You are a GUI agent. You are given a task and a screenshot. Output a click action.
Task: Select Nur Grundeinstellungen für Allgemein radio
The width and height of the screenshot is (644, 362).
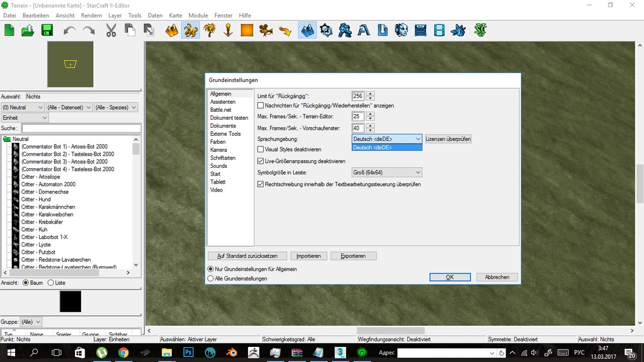pyautogui.click(x=211, y=269)
